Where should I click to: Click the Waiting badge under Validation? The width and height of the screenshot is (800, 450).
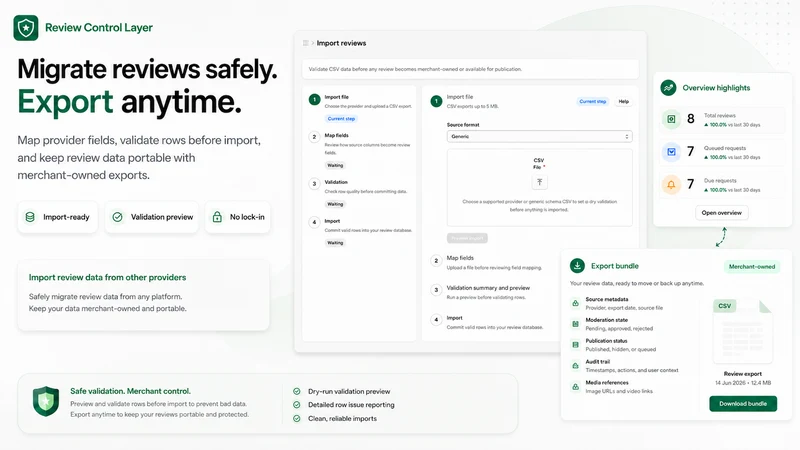tap(335, 204)
